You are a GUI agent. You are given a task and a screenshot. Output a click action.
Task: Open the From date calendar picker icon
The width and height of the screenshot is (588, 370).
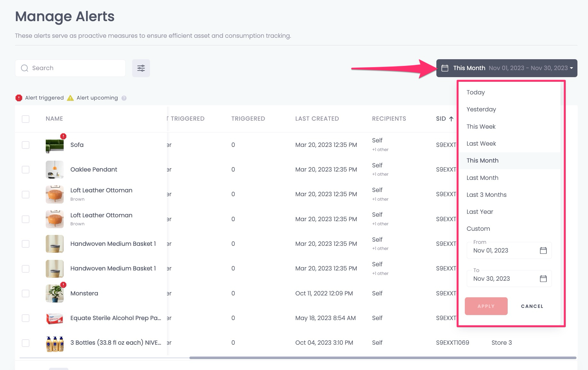tap(543, 250)
